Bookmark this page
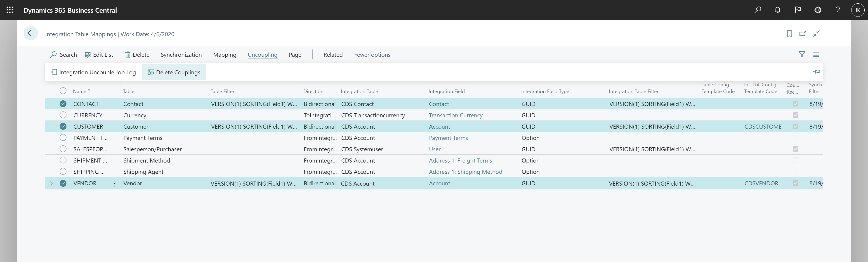 (789, 34)
